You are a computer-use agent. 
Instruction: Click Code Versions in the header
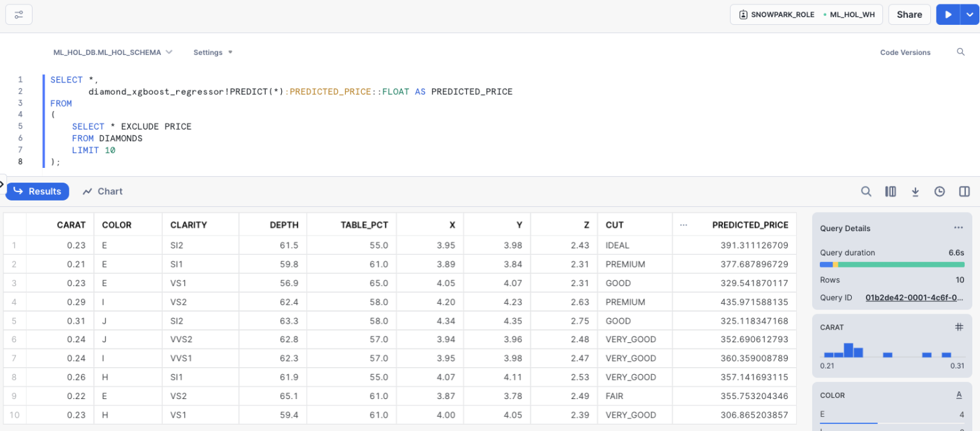point(905,52)
